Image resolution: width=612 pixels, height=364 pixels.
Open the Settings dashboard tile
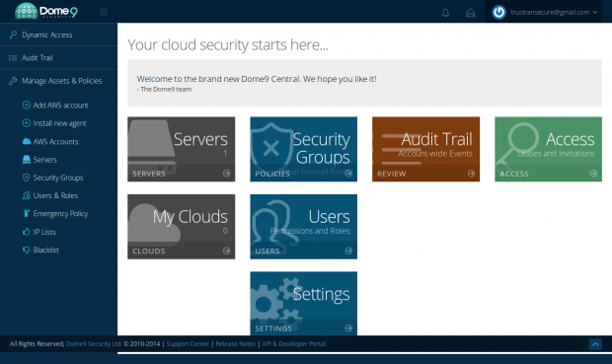point(304,304)
